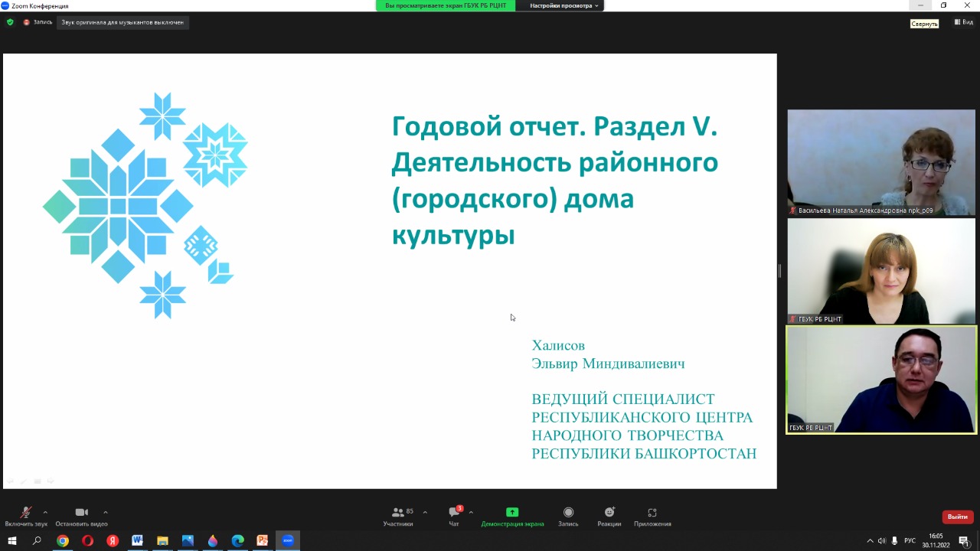Viewport: 980px width, 551px height.
Task: Unmute microphone with Включить звук icon
Action: (26, 513)
